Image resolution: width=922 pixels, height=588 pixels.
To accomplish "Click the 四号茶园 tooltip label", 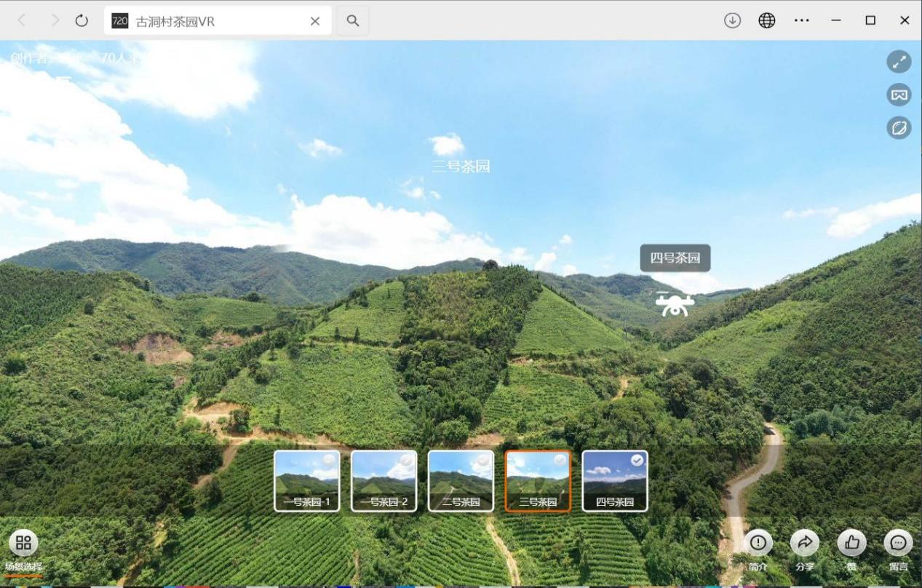I will click(675, 258).
